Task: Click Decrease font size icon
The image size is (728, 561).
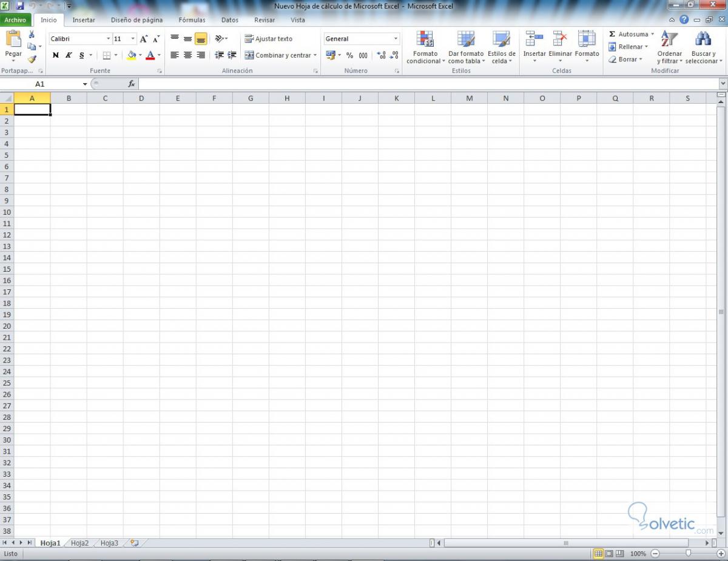Action: pyautogui.click(x=156, y=39)
